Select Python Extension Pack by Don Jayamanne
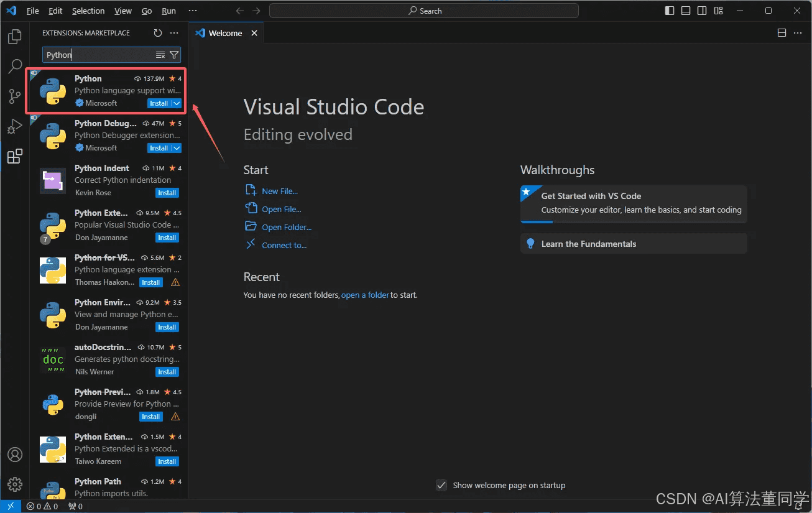 coord(109,225)
